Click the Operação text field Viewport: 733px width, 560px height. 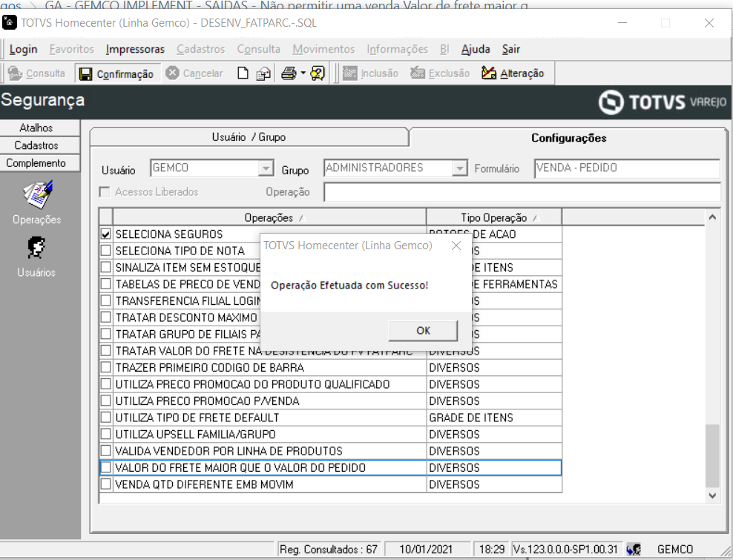[x=522, y=192]
